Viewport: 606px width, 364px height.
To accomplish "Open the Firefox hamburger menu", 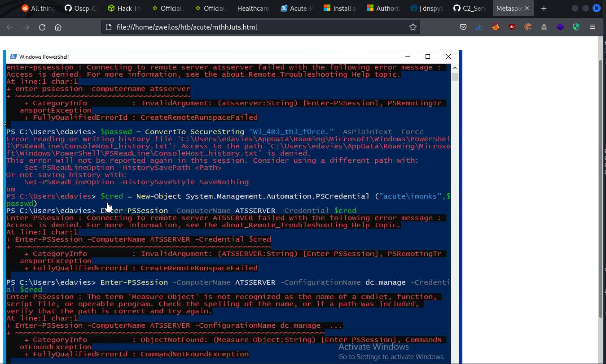I will 593,27.
